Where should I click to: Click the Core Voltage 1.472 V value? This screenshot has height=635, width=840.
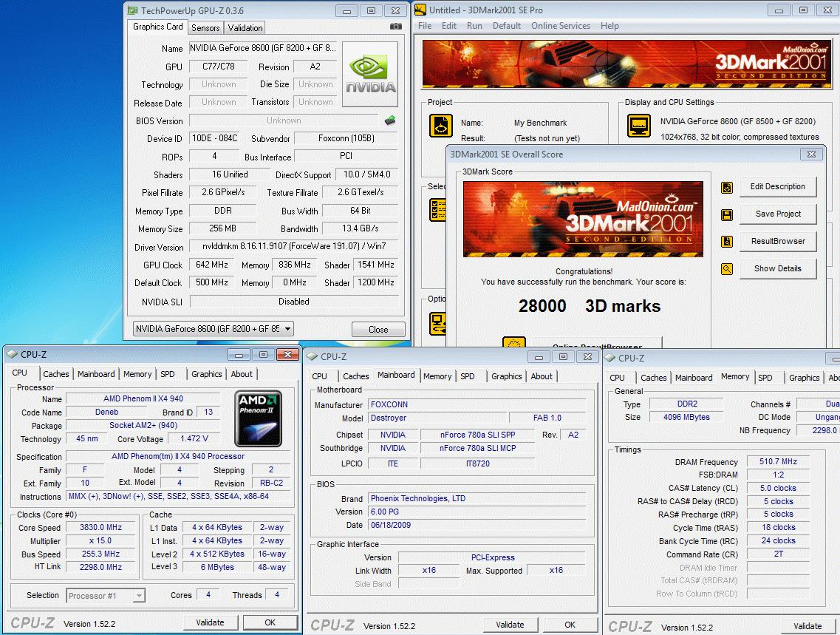click(x=194, y=439)
